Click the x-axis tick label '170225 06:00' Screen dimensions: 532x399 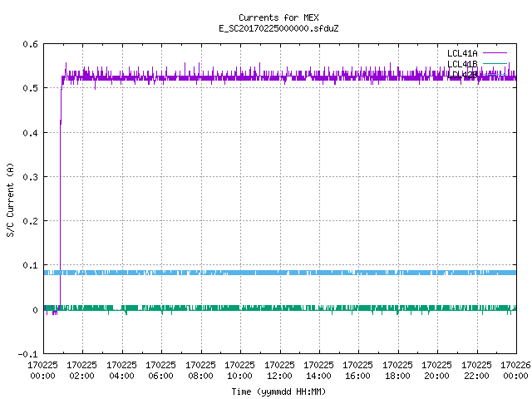(x=160, y=371)
